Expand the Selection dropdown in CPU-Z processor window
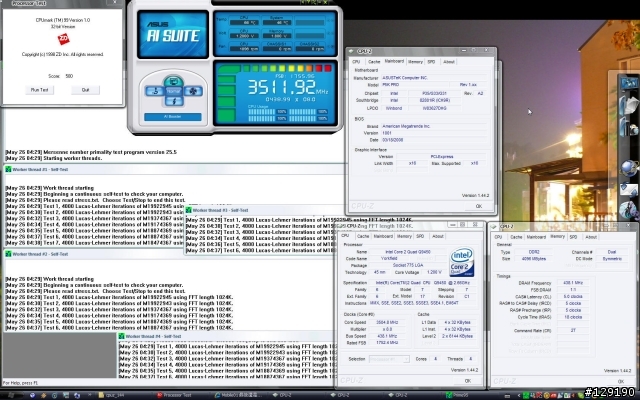Screen dimensions: 640x400 (x=389, y=359)
